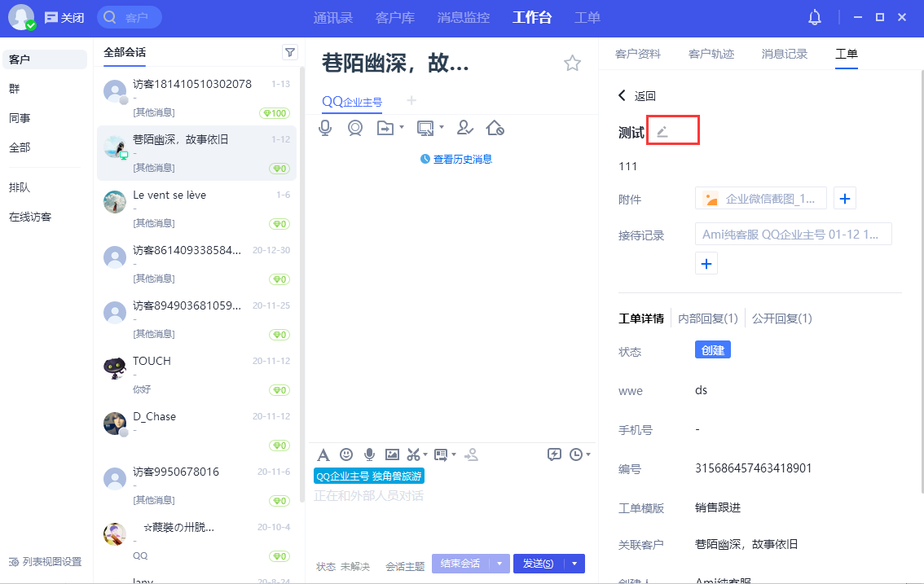Start a video call with the webcam icon

pyautogui.click(x=354, y=128)
